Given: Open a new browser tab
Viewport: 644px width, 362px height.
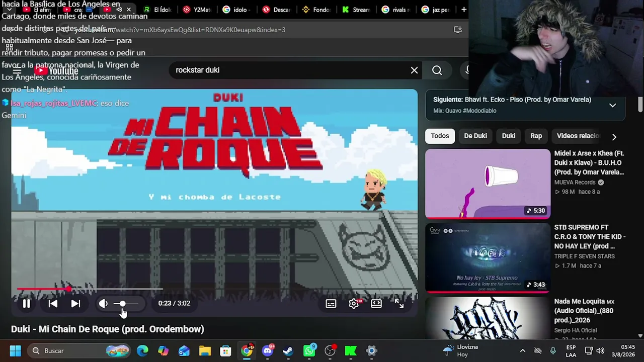Looking at the screenshot, I should tap(463, 10).
